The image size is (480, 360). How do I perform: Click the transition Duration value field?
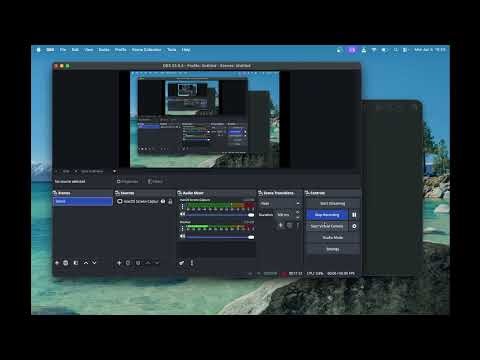(285, 215)
